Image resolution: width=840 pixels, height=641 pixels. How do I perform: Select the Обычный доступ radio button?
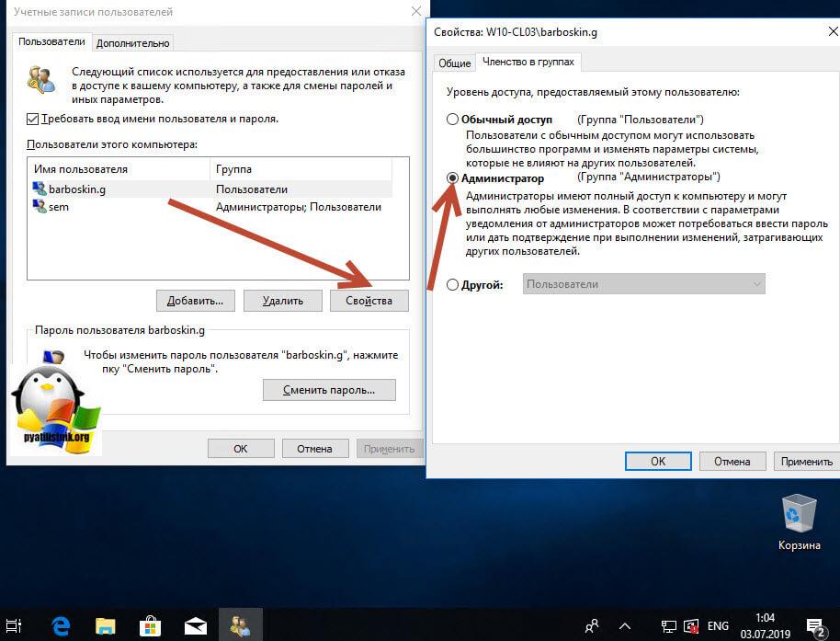[x=453, y=119]
